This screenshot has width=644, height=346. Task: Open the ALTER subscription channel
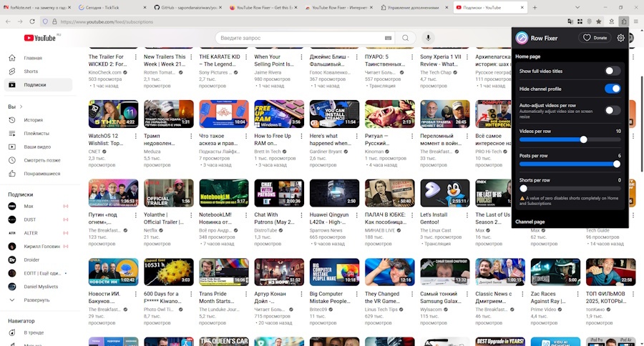31,233
